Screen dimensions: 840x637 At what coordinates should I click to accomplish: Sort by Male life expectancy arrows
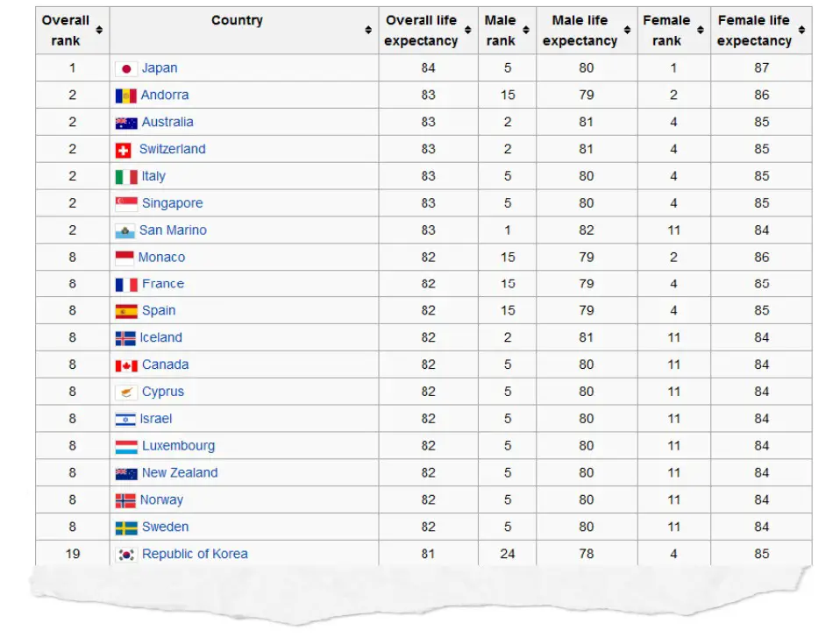point(627,30)
